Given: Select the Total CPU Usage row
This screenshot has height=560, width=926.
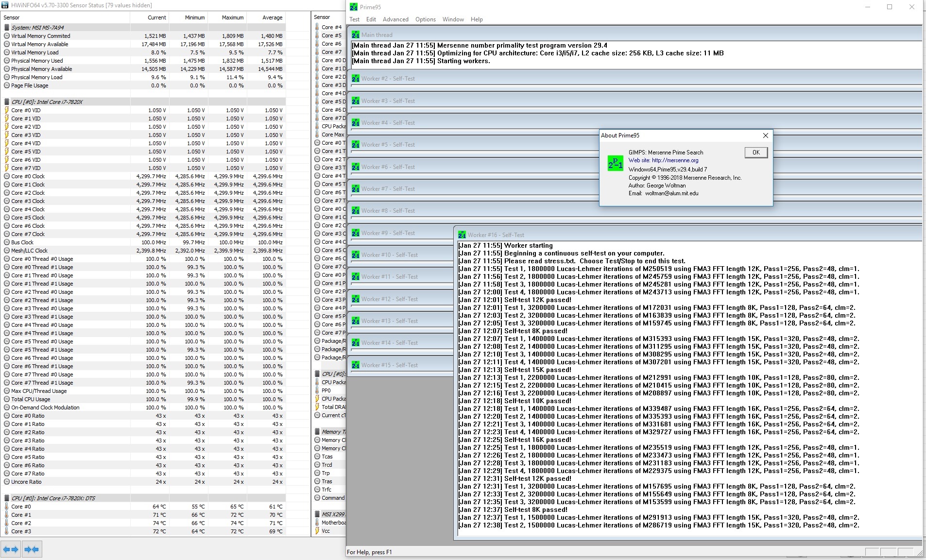Looking at the screenshot, I should [x=143, y=399].
